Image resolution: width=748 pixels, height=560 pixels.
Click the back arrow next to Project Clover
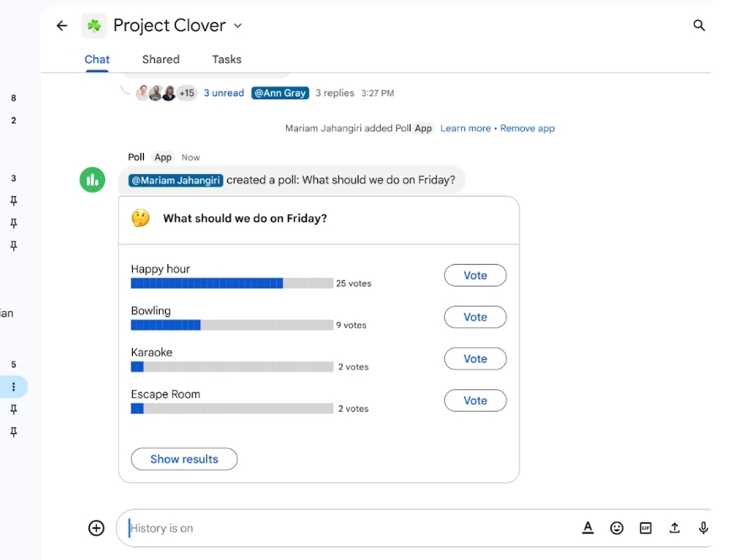pyautogui.click(x=61, y=25)
